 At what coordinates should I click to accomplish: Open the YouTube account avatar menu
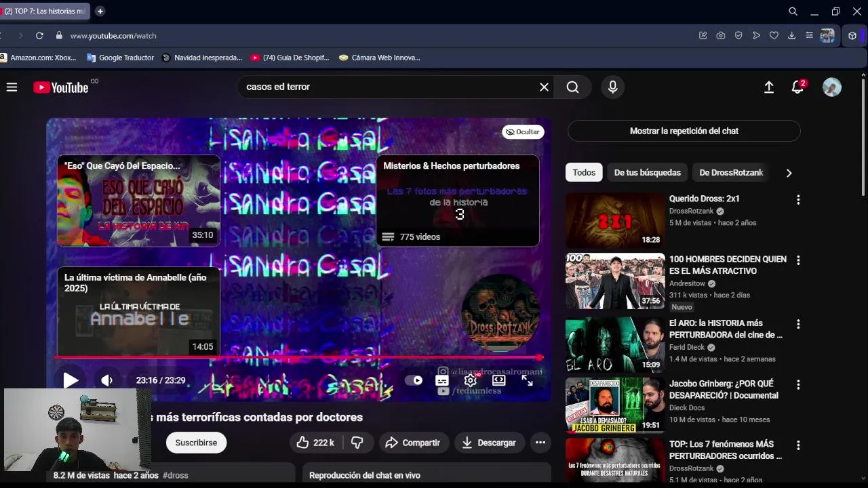click(831, 87)
